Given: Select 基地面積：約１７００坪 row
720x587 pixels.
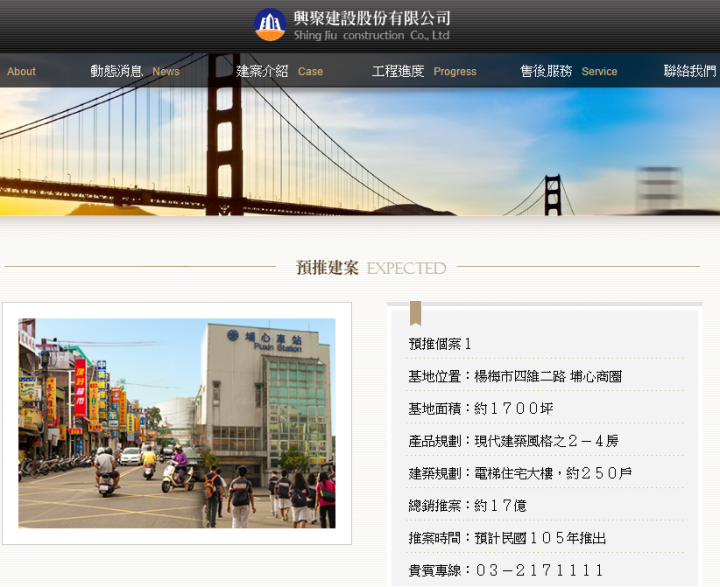Looking at the screenshot, I should tap(481, 409).
